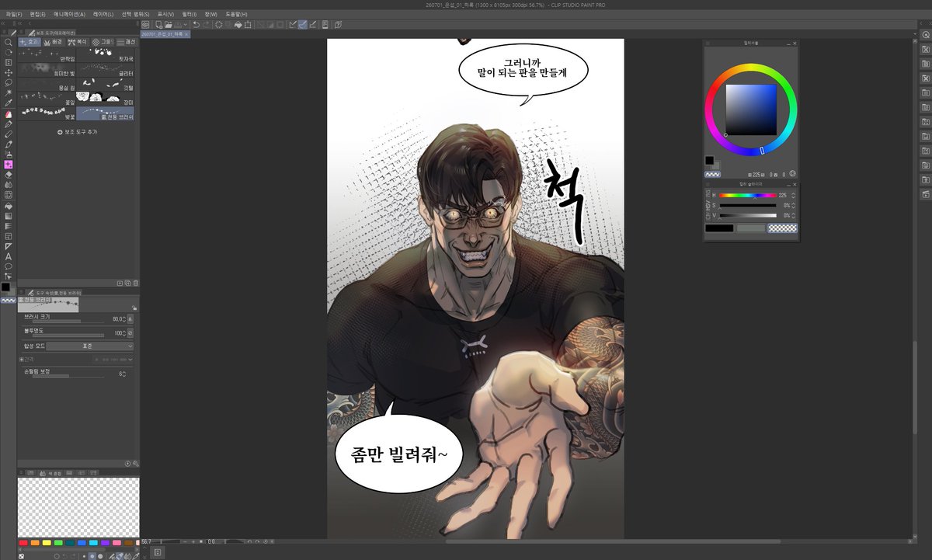Toggle snap to special ruler icon
This screenshot has width=932, height=560.
tap(302, 25)
